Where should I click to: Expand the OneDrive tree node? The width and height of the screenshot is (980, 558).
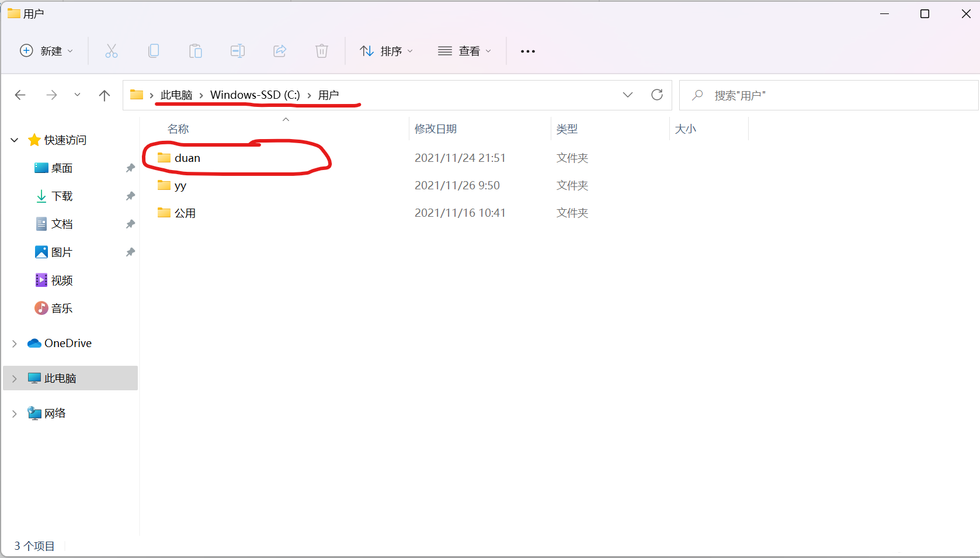15,344
